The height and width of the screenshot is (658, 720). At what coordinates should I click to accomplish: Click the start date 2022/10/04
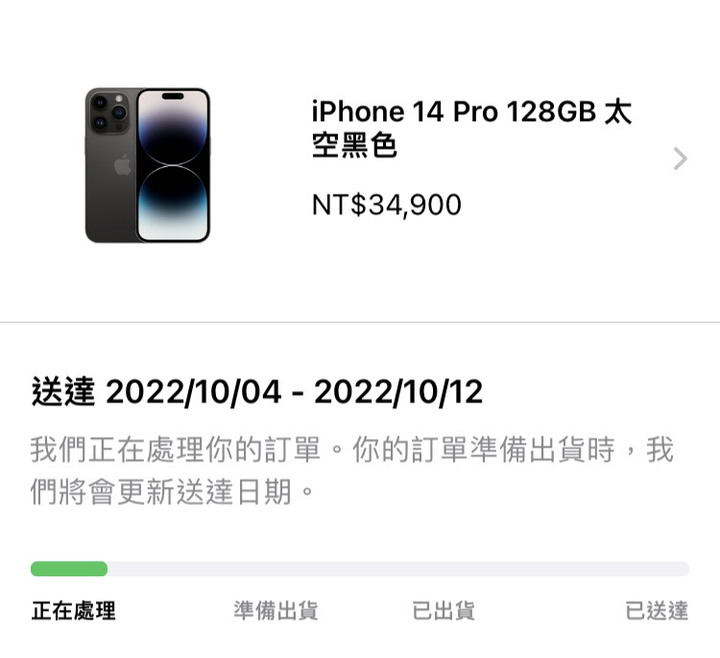(x=193, y=392)
